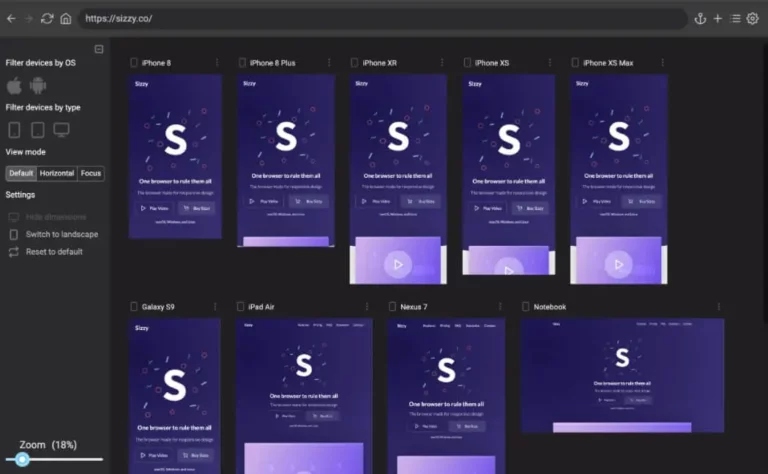Click device icon beside iPhone 8 Plus
The height and width of the screenshot is (474, 768).
click(x=242, y=63)
